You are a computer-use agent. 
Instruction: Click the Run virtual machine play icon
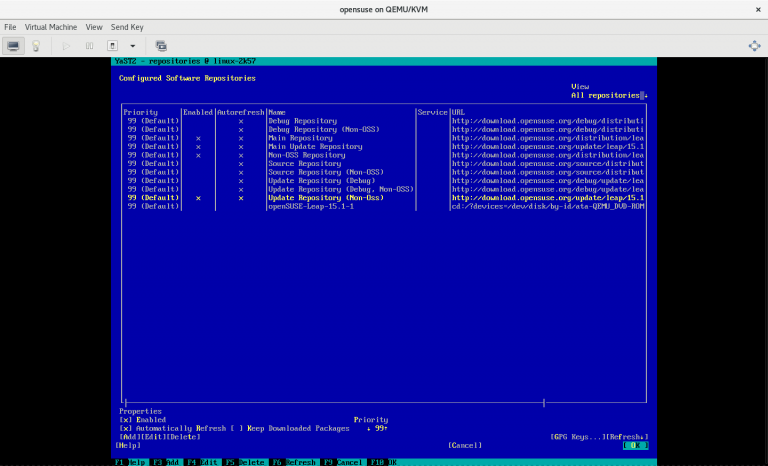click(x=66, y=46)
